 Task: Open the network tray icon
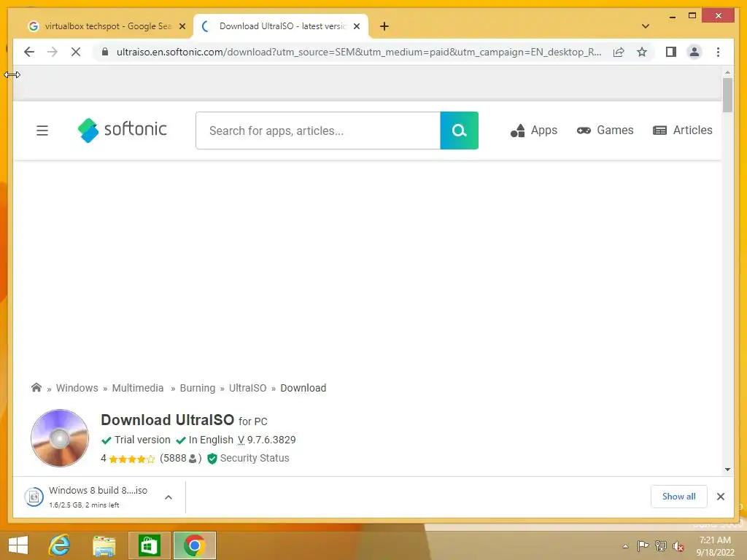coord(661,546)
